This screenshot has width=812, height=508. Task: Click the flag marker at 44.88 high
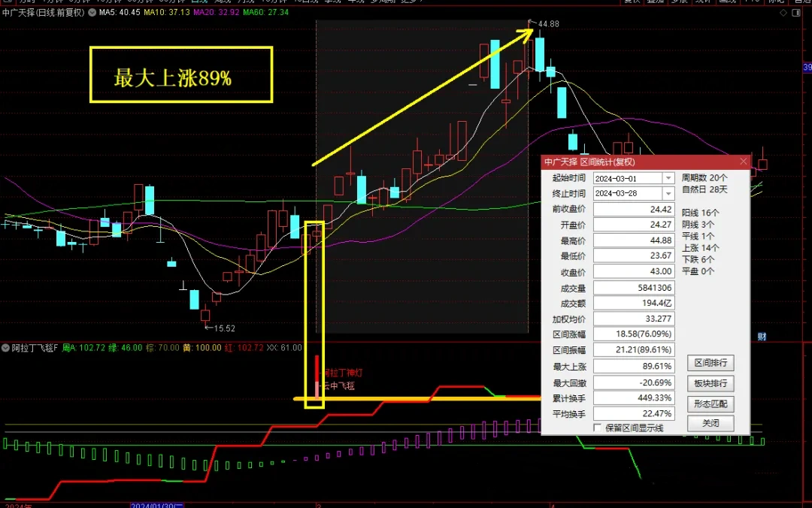pos(532,23)
